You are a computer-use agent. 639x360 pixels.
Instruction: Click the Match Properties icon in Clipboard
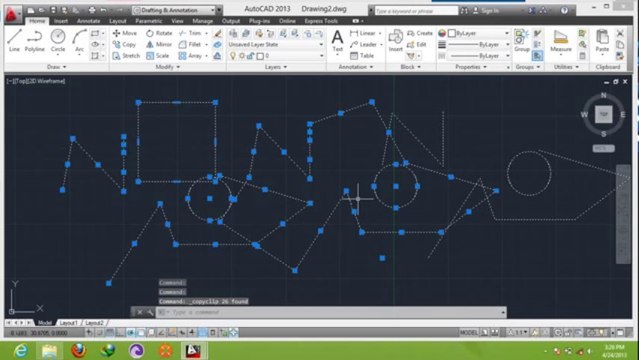click(620, 55)
